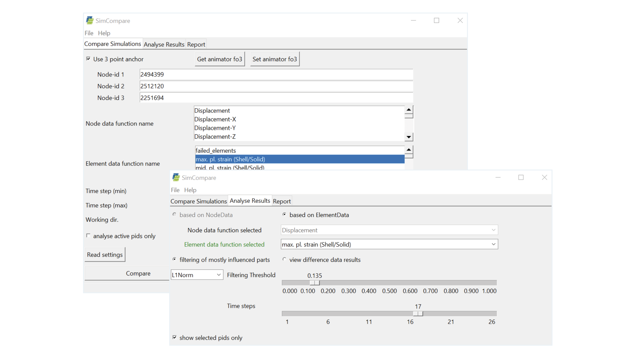The width and height of the screenshot is (623, 364).
Task: Click up arrow of node data function list
Action: (409, 110)
